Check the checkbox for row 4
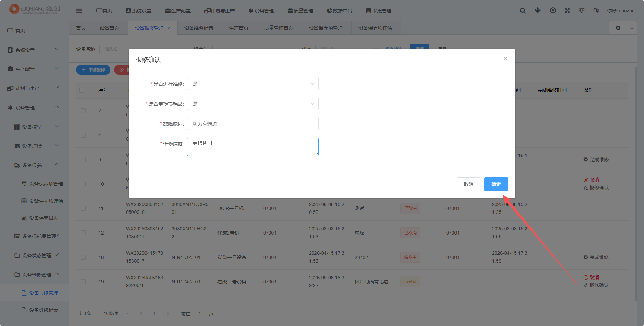This screenshot has height=326, width=644. click(x=83, y=135)
